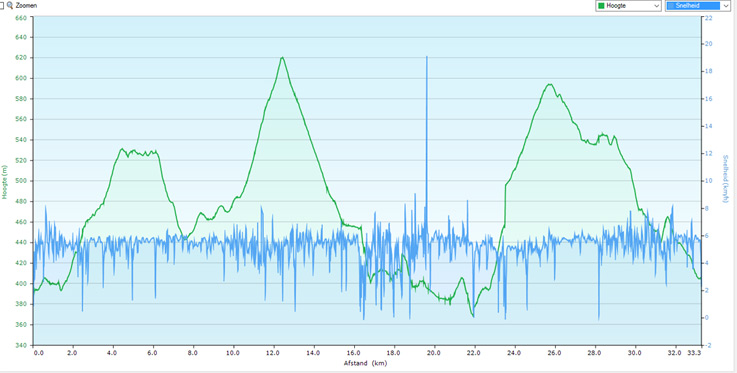Click the 340 label on height axis
The width and height of the screenshot is (737, 373).
coord(22,345)
